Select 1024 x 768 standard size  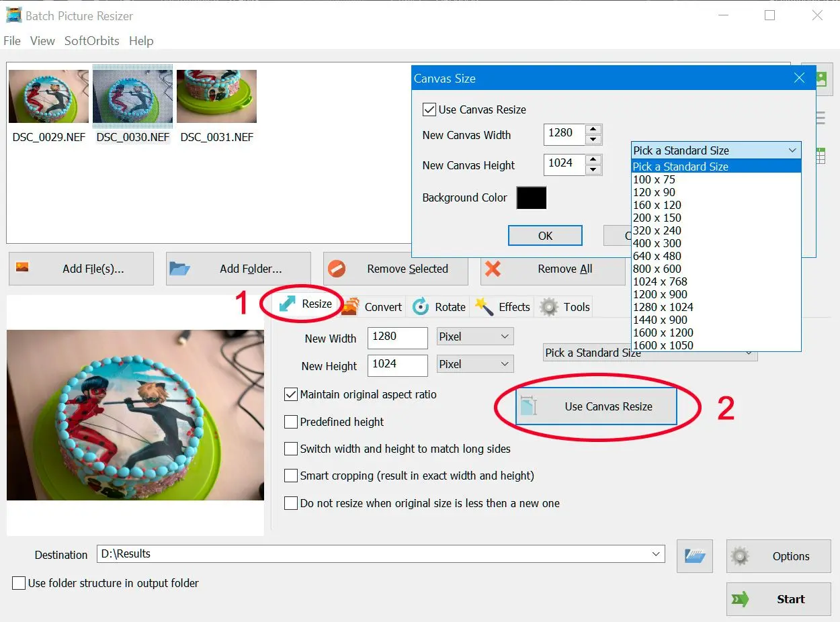(x=716, y=281)
